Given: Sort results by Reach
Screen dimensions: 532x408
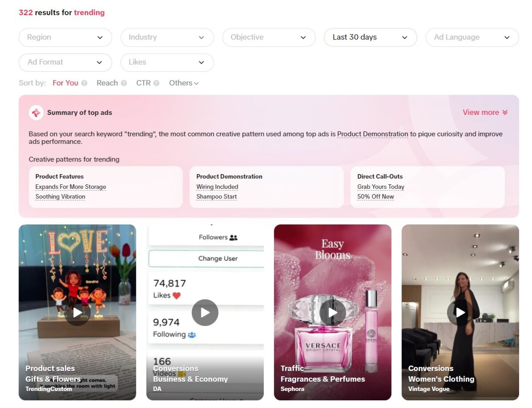Looking at the screenshot, I should tap(107, 83).
